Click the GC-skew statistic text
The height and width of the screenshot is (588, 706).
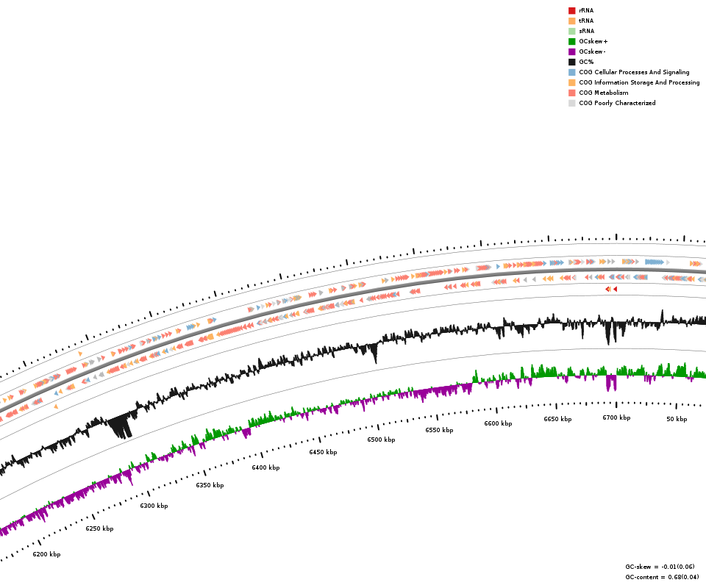(660, 567)
